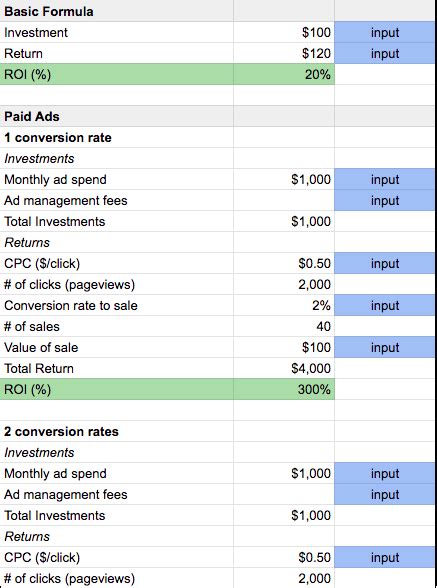Select the blue input label next to Value of sale
The width and height of the screenshot is (437, 588).
coord(386,347)
